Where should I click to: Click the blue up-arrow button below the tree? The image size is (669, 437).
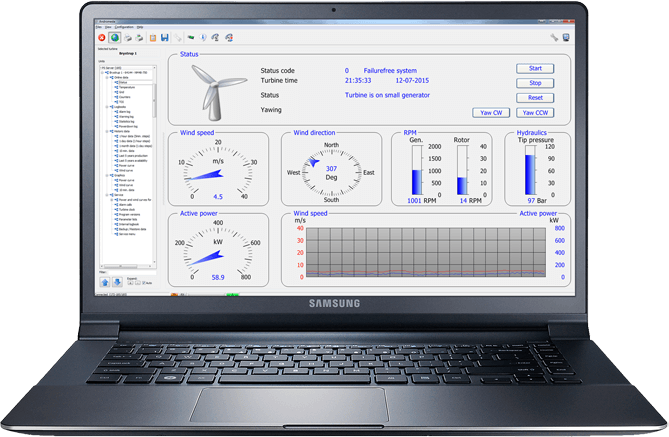pos(105,282)
